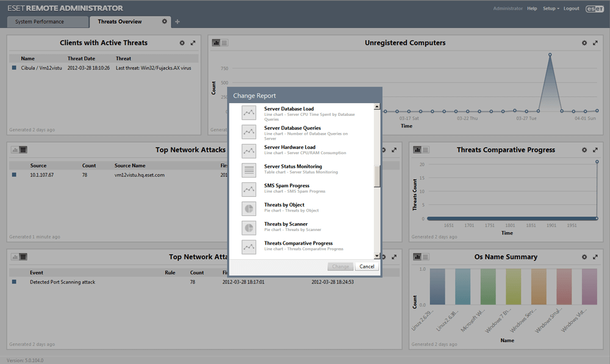Click blue marker of Cibula client row

[14, 68]
